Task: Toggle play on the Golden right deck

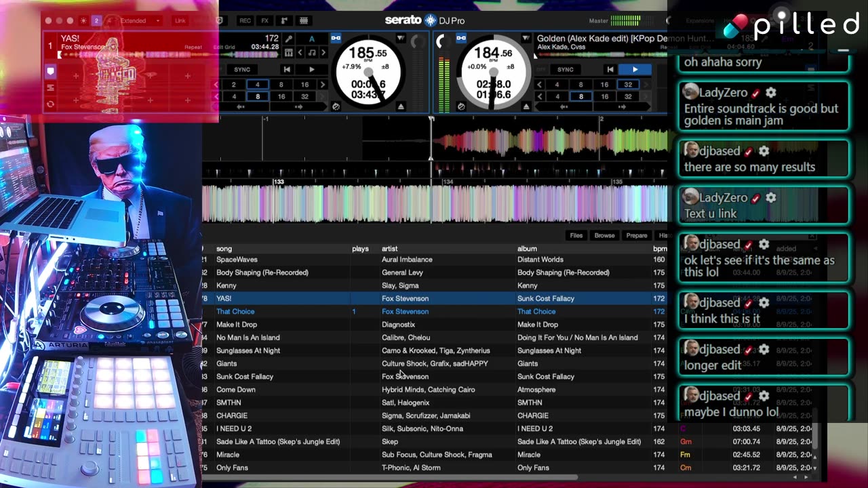Action: [635, 69]
